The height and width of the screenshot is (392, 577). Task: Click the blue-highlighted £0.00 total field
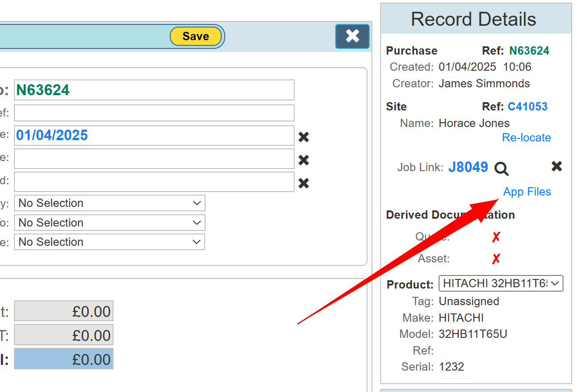click(x=64, y=359)
